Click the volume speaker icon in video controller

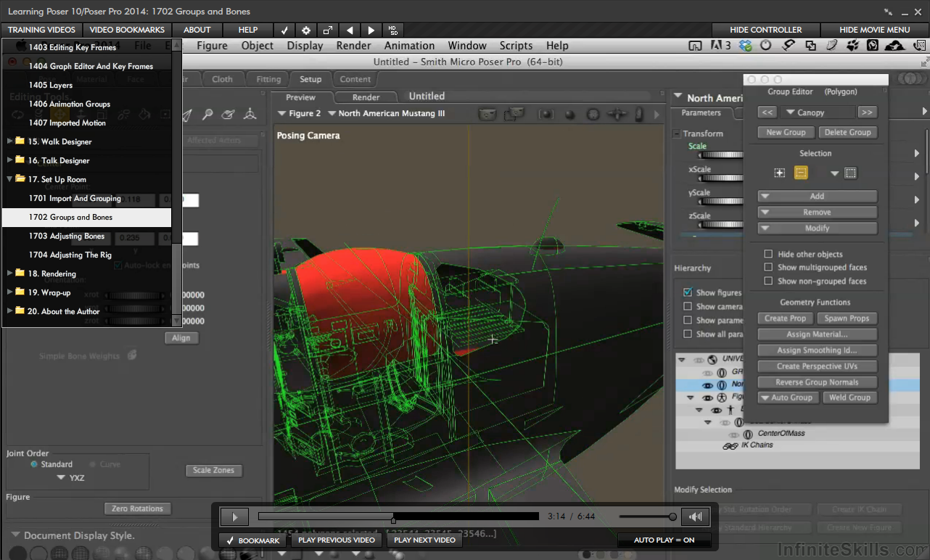696,517
